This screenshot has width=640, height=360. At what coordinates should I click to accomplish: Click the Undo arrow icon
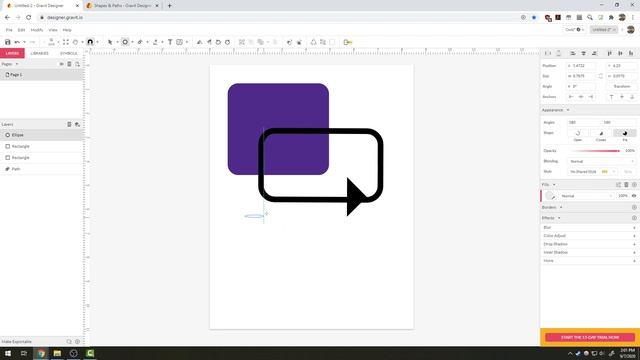[x=17, y=42]
